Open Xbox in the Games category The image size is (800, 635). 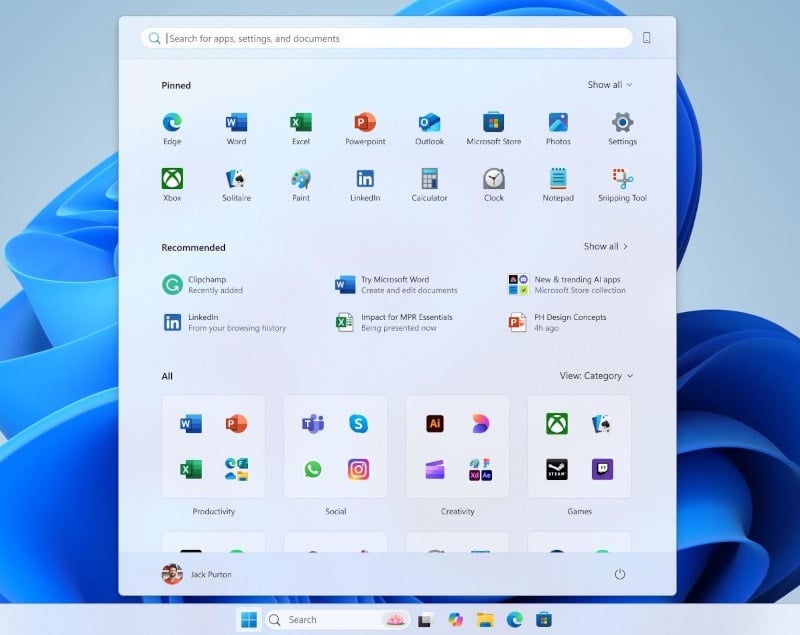(557, 423)
